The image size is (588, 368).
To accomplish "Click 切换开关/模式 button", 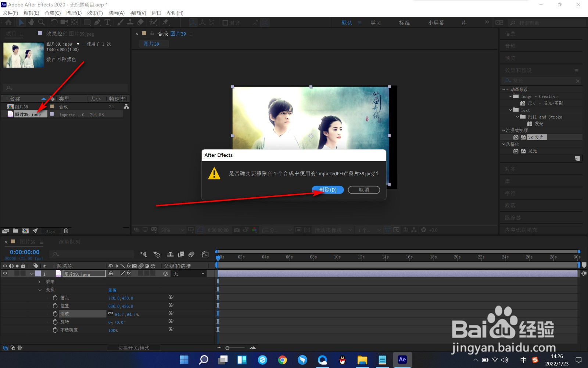I will (x=134, y=348).
